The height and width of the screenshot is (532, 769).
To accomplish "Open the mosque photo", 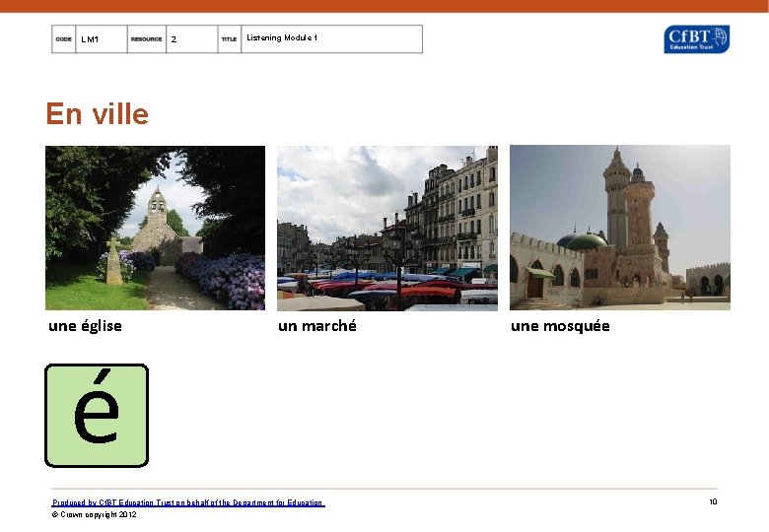I will pyautogui.click(x=620, y=228).
